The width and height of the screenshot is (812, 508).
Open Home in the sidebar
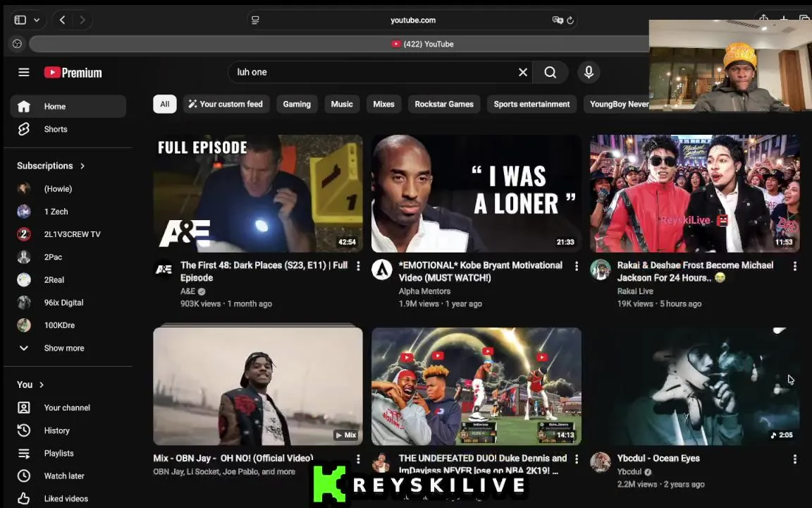pyautogui.click(x=68, y=107)
